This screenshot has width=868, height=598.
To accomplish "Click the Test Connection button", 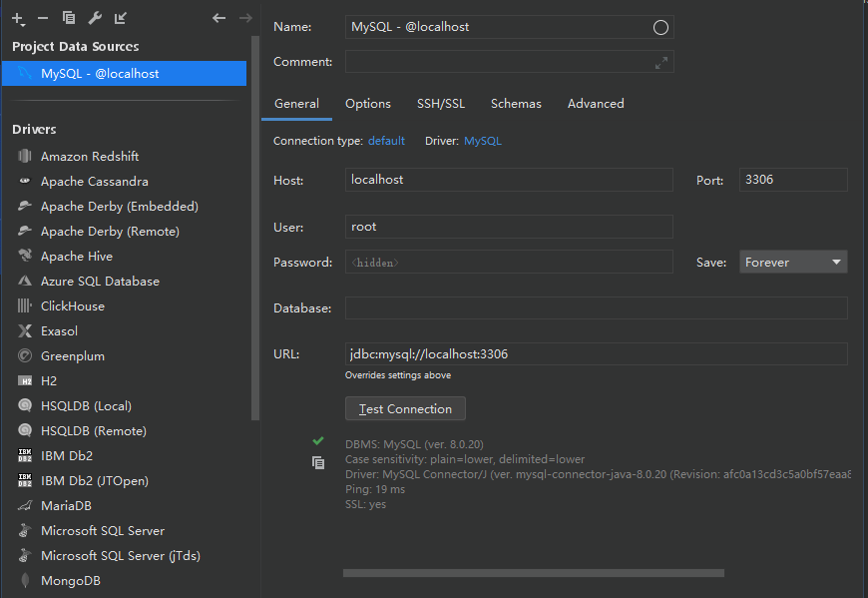I will click(x=405, y=408).
